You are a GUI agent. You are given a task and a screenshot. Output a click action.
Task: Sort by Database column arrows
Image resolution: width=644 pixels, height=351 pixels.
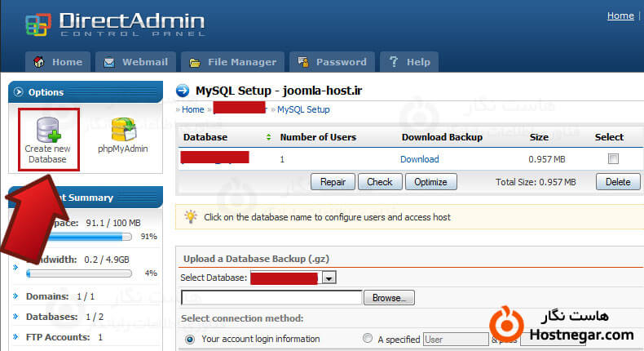(269, 137)
